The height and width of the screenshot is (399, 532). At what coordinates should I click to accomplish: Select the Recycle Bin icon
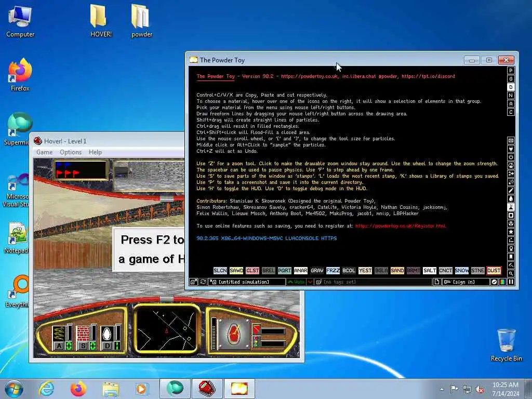(x=506, y=345)
